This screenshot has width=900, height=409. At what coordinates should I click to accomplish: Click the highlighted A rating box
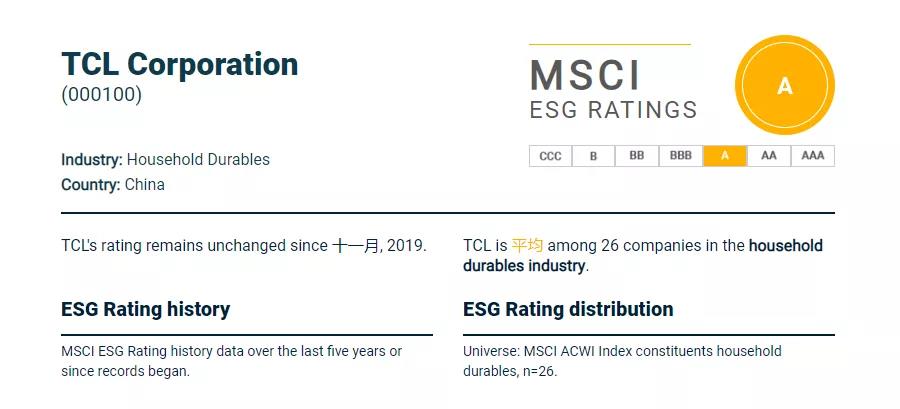pyautogui.click(x=725, y=156)
